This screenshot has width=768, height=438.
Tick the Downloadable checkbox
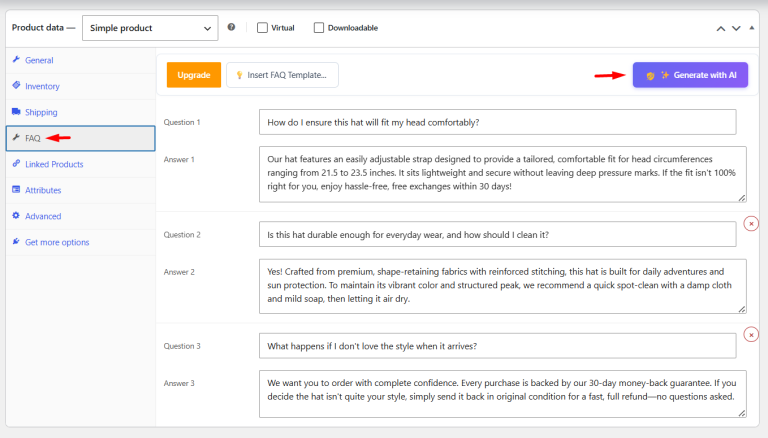point(319,28)
